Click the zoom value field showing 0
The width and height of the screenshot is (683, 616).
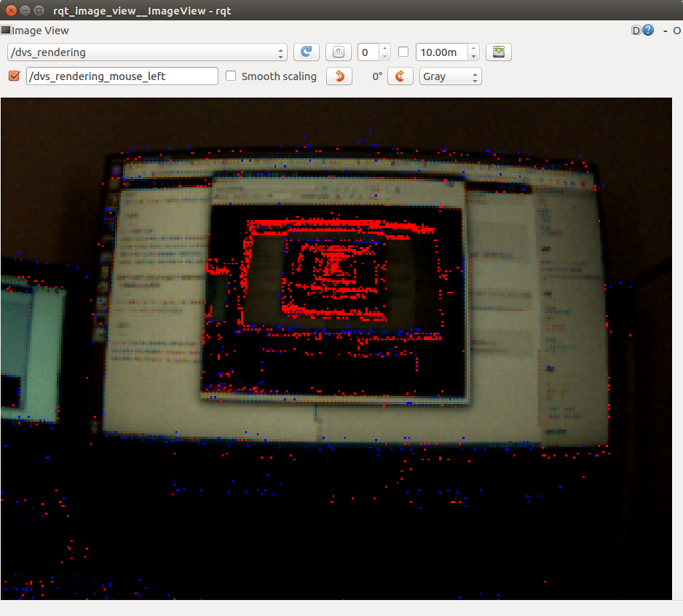(x=368, y=52)
